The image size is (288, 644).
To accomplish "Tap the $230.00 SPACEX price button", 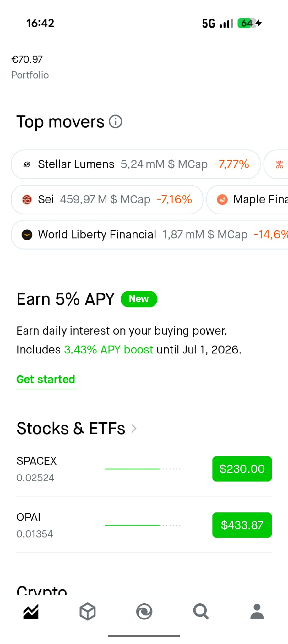I will [242, 469].
